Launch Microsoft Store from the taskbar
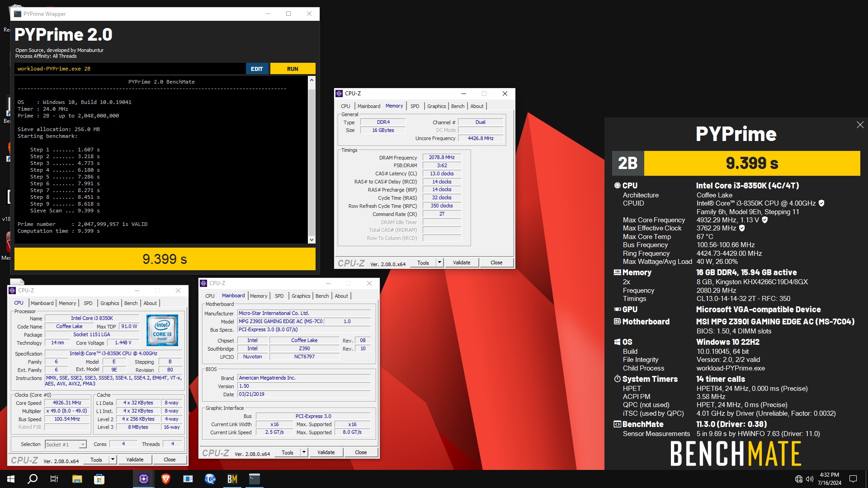This screenshot has height=488, width=868. [x=99, y=479]
